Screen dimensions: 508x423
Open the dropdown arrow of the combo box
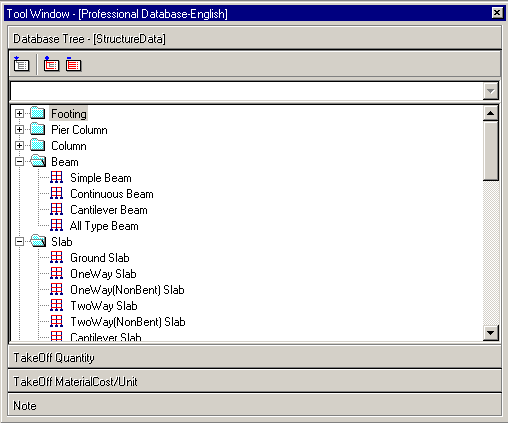point(490,91)
